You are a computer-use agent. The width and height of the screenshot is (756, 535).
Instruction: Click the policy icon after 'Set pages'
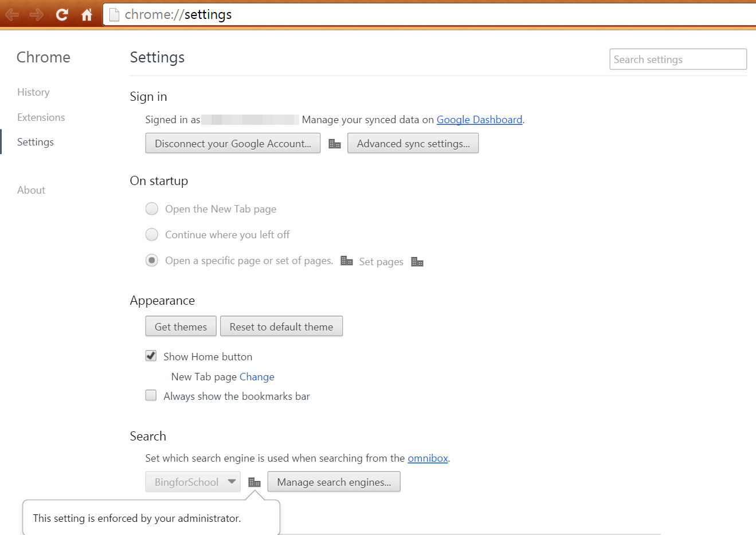pos(417,262)
